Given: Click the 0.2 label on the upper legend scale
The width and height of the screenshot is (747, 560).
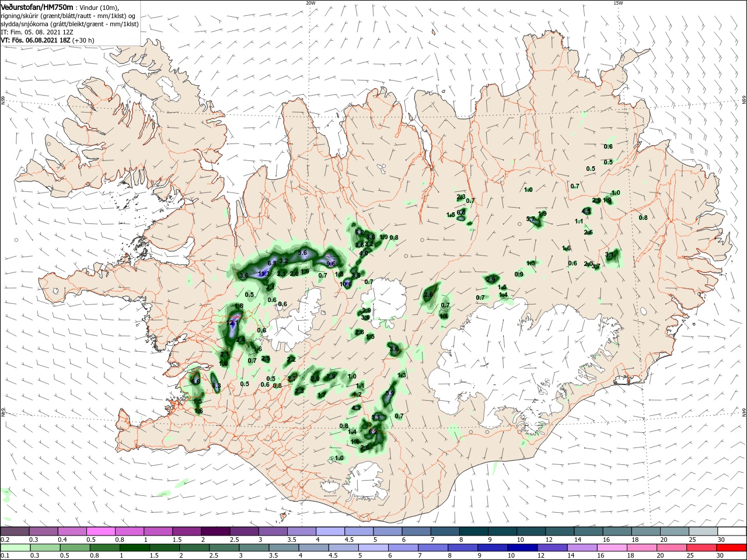Looking at the screenshot, I should [5, 540].
